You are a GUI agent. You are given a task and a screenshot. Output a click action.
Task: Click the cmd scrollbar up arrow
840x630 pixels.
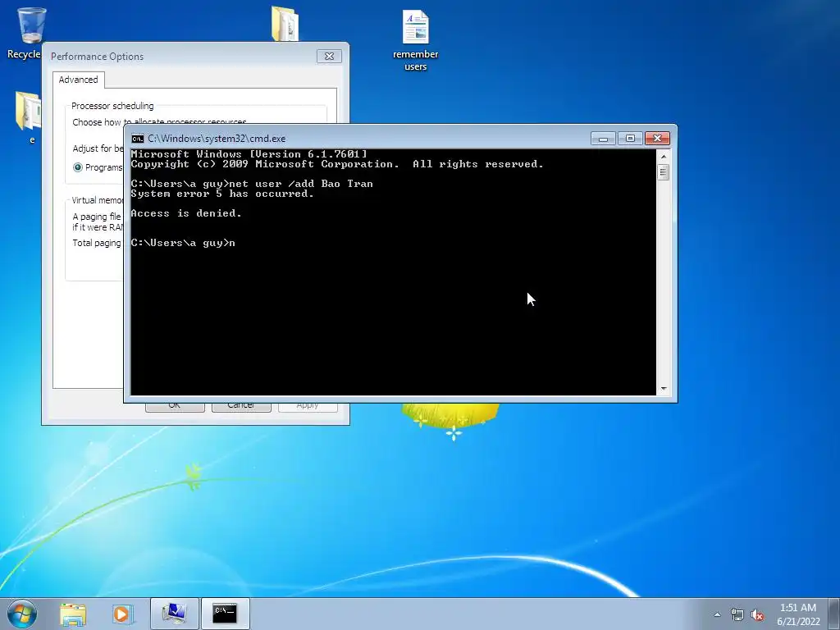[x=663, y=157]
